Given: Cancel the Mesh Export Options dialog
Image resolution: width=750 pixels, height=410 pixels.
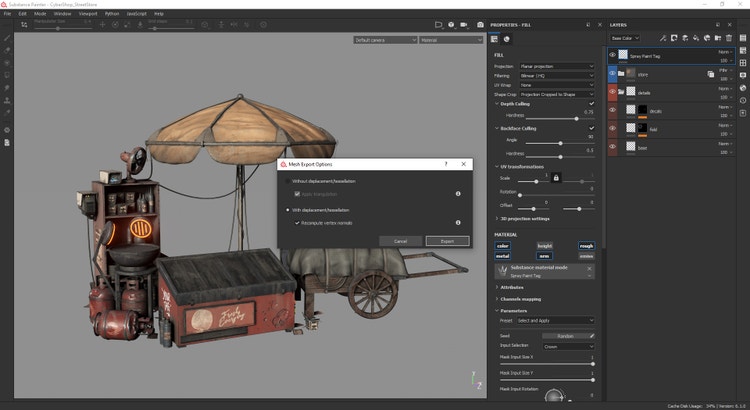Looking at the screenshot, I should (400, 241).
